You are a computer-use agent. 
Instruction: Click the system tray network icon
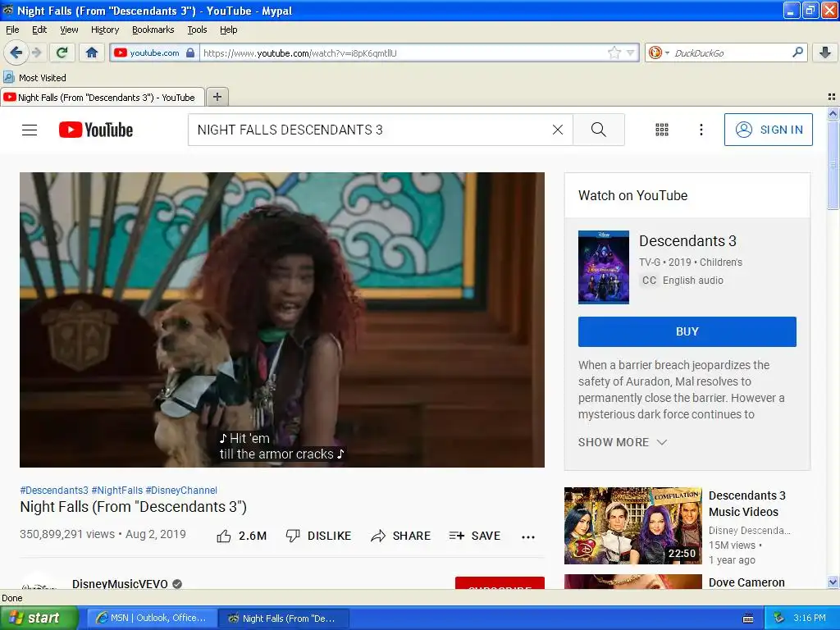point(778,618)
